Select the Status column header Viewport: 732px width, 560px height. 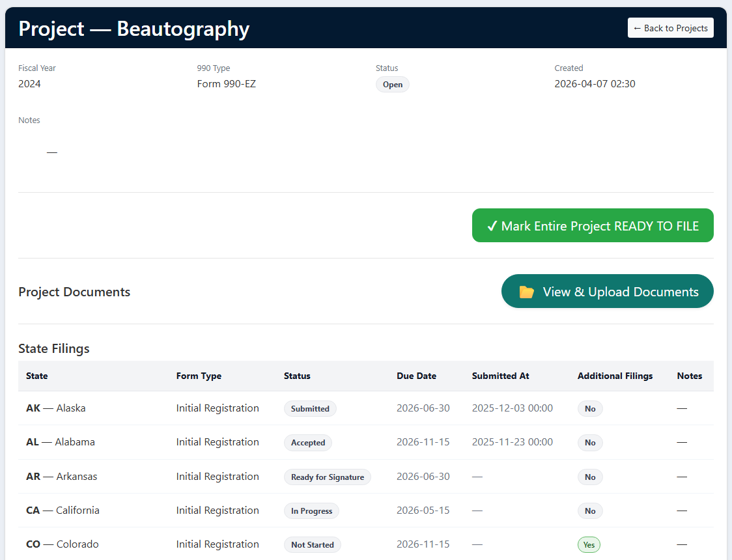point(297,376)
